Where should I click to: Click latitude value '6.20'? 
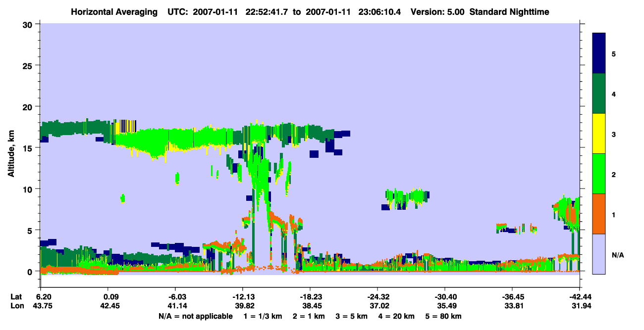tap(44, 297)
